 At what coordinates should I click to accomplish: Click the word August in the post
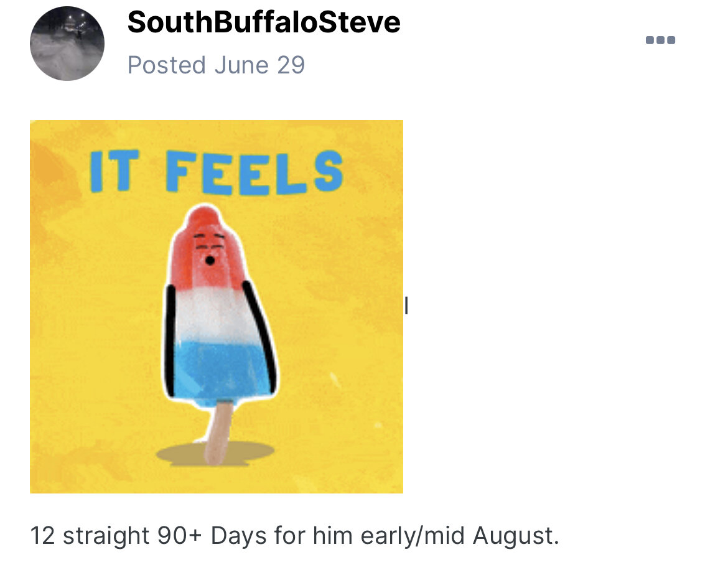[516, 536]
